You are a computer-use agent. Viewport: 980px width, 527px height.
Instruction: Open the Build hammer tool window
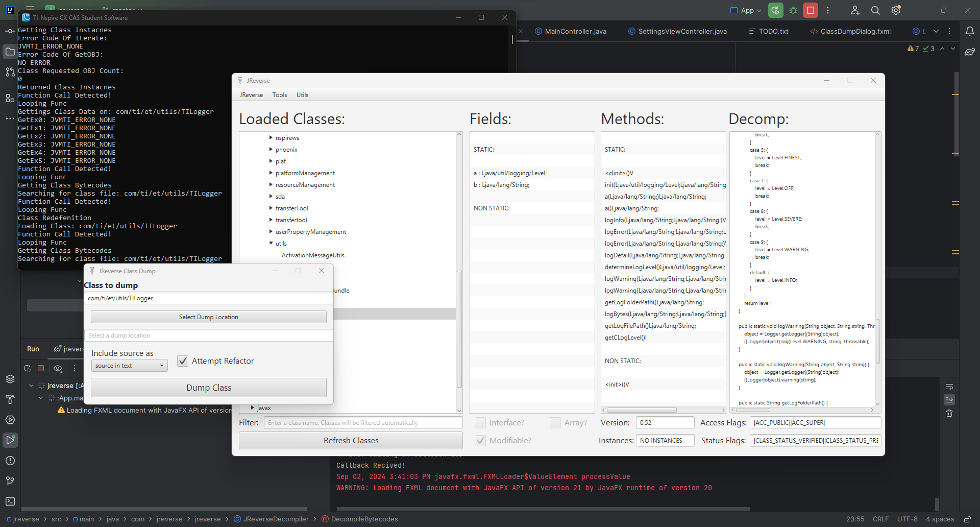coord(10,399)
